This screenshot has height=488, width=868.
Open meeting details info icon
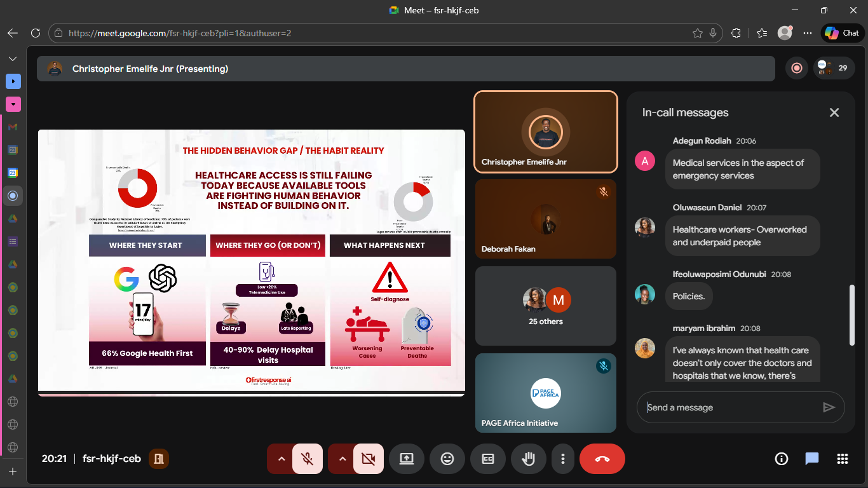pos(782,459)
